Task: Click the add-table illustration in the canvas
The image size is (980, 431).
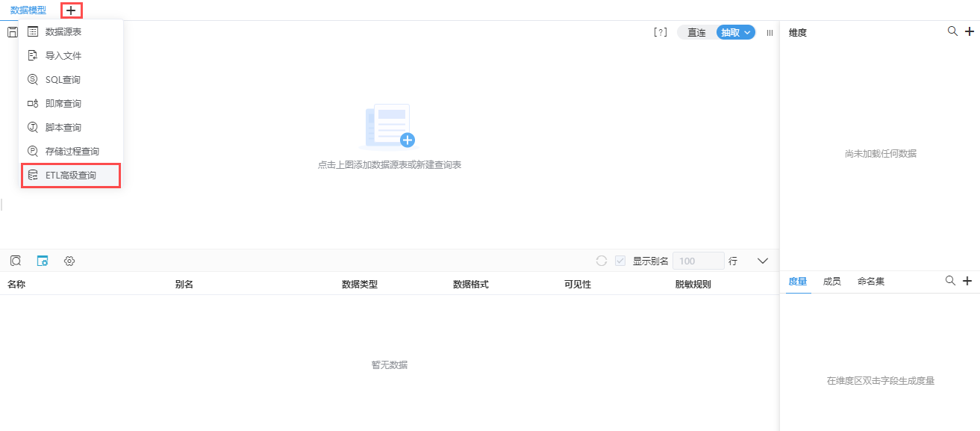Action: tap(389, 126)
